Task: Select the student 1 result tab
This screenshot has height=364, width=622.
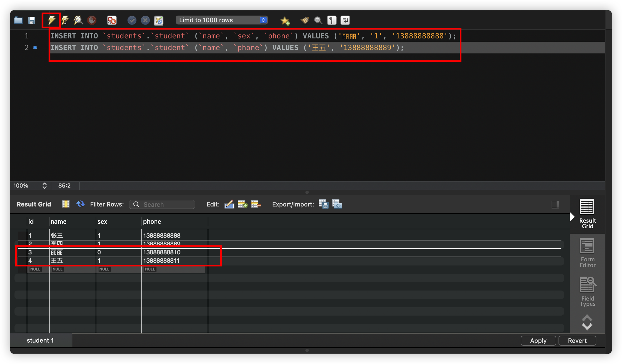Action: 40,340
